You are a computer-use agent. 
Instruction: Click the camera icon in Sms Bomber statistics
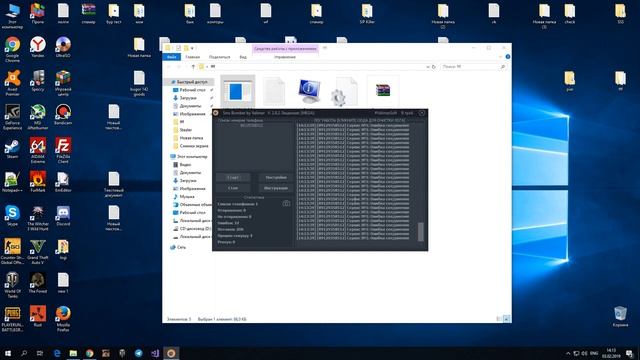coord(286,203)
